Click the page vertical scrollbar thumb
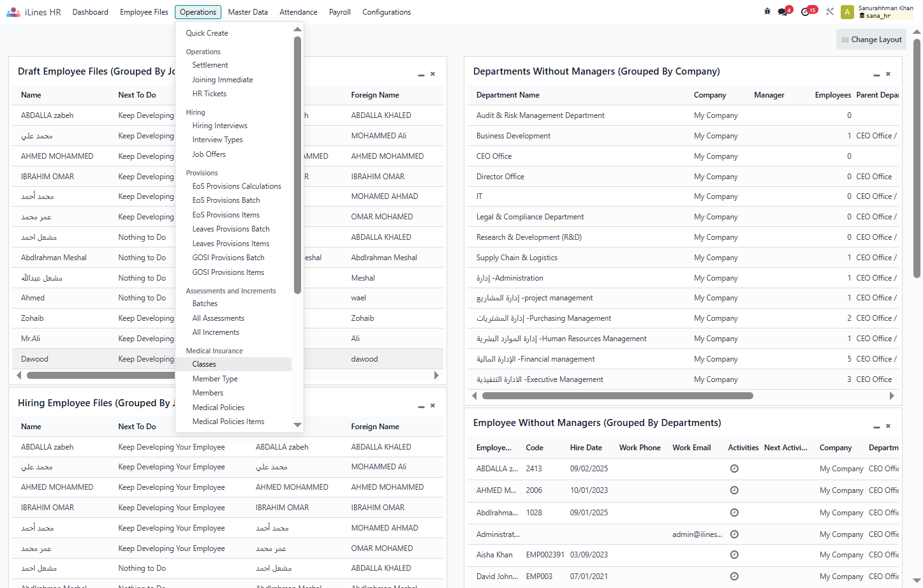 (x=917, y=159)
